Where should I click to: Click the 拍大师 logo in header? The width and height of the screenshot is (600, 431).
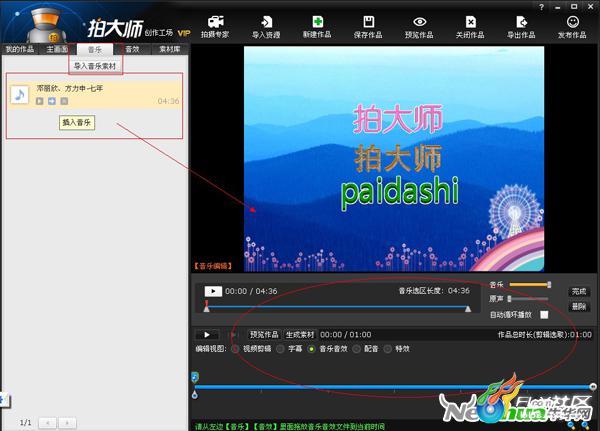click(x=114, y=29)
